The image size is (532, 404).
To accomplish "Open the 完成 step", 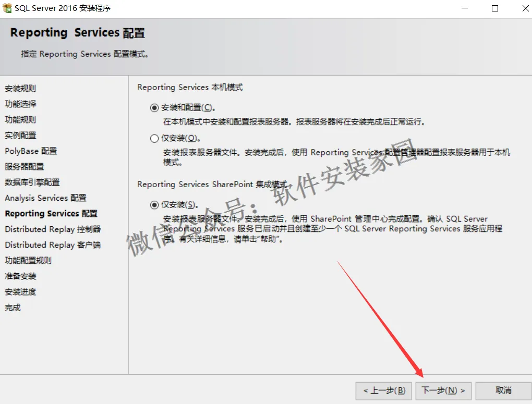I will [x=13, y=308].
